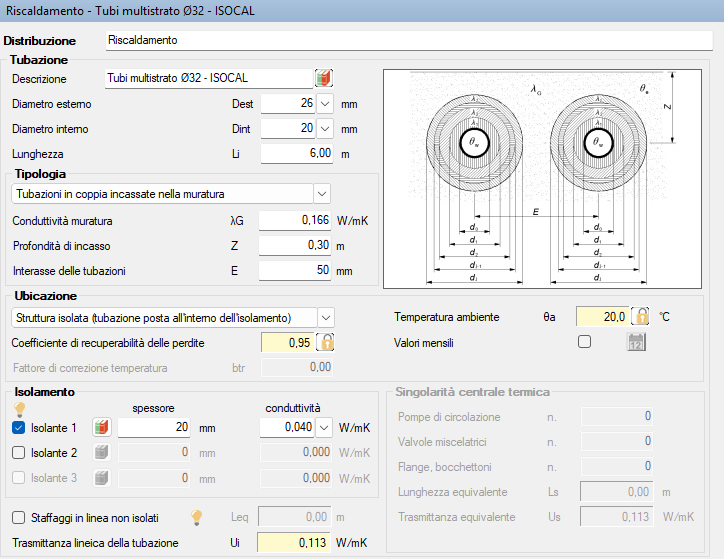Click the greyed library icon for Isolante 2
Viewport: 724px width, 559px height.
coord(101,453)
